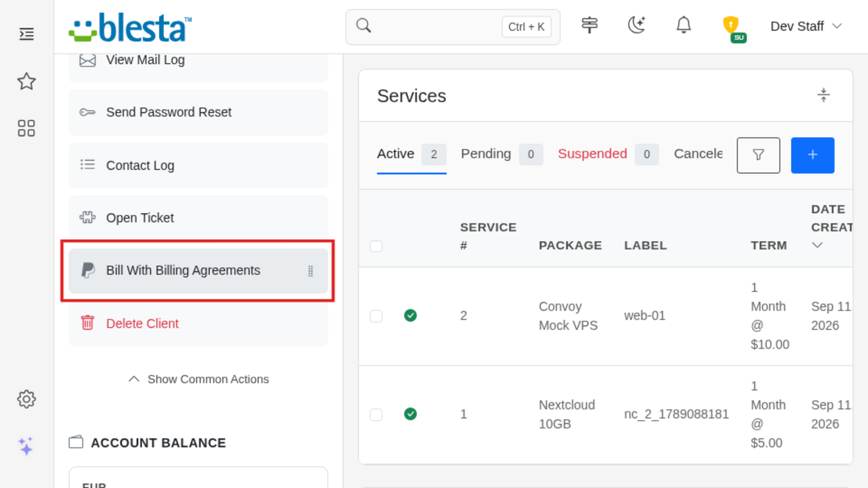Click the ACCOUNT BALANCE heading
Image resolution: width=868 pixels, height=488 pixels.
pyautogui.click(x=158, y=443)
